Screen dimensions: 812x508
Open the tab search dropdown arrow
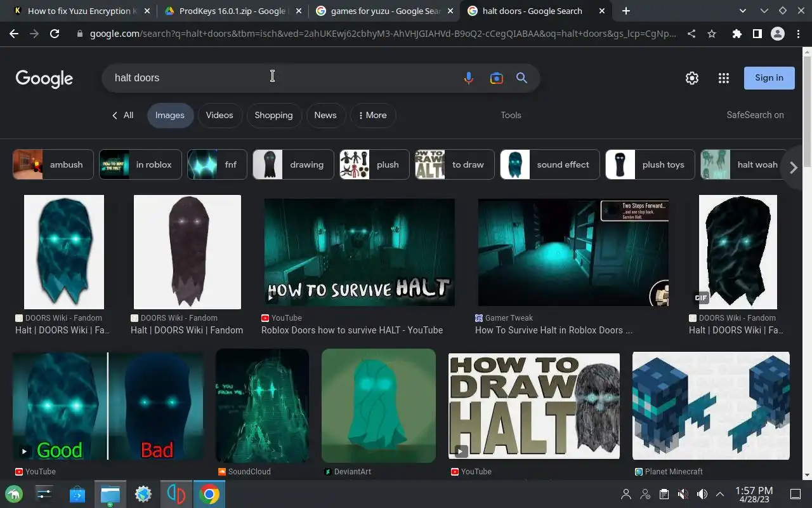[x=743, y=11]
